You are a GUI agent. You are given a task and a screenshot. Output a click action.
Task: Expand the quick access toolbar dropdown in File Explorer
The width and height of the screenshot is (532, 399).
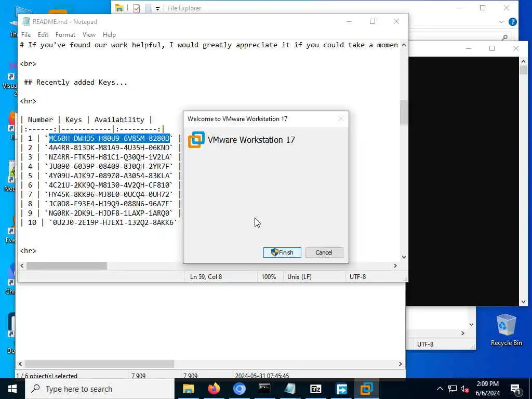[158, 8]
